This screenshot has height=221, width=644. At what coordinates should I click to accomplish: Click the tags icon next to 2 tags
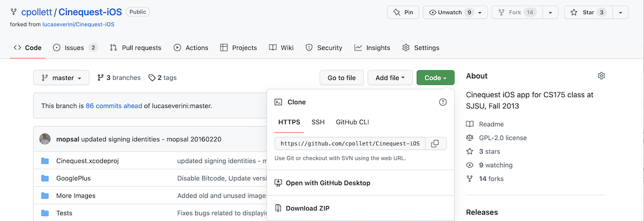[152, 78]
